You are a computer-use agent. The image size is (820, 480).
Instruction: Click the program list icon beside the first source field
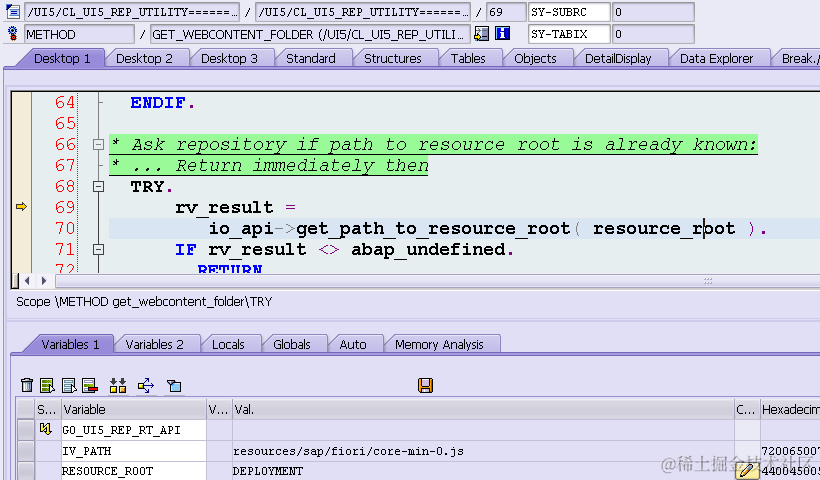click(x=13, y=12)
